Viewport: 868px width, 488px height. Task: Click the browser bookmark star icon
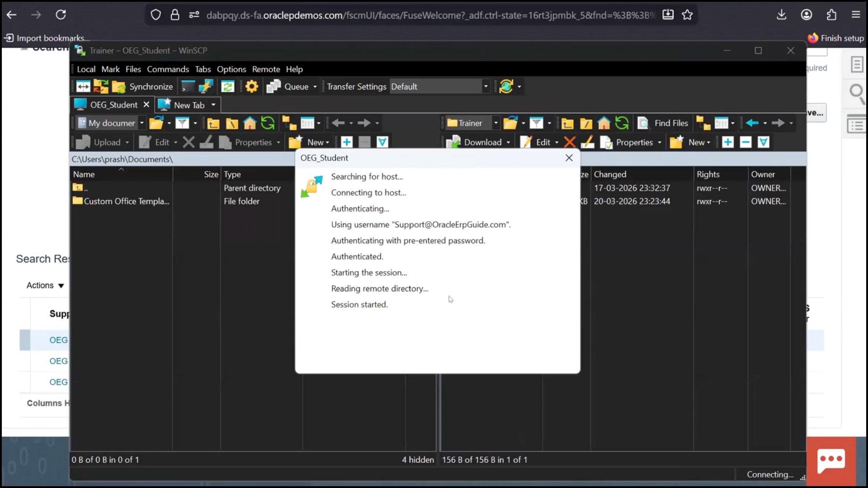pos(687,14)
